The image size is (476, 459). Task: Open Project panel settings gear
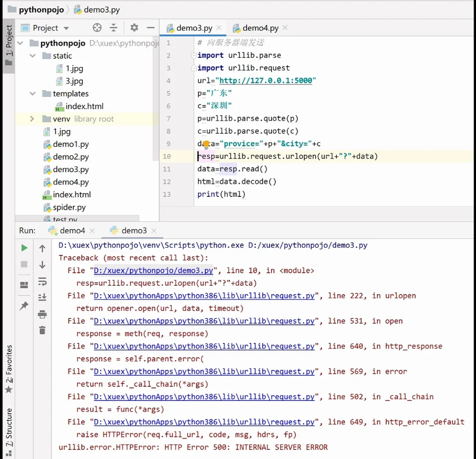134,28
